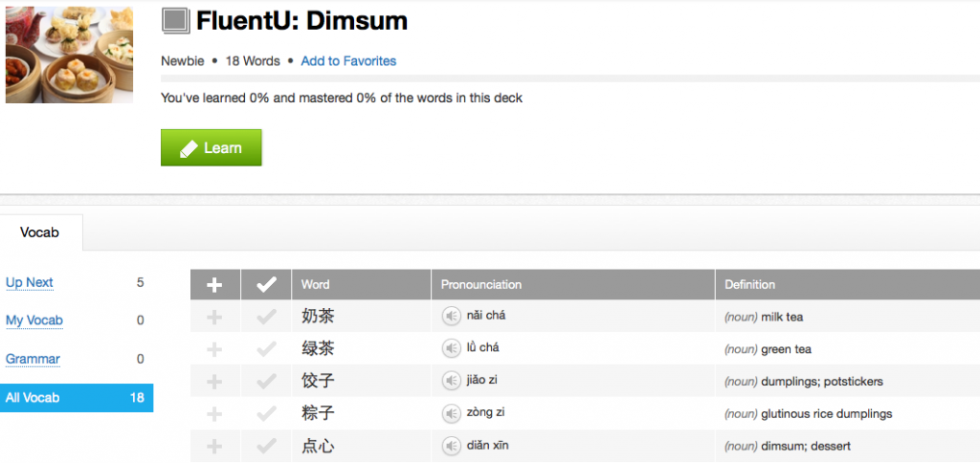Play audio for zòng zi
Screen dimensions: 980x463
click(x=451, y=413)
